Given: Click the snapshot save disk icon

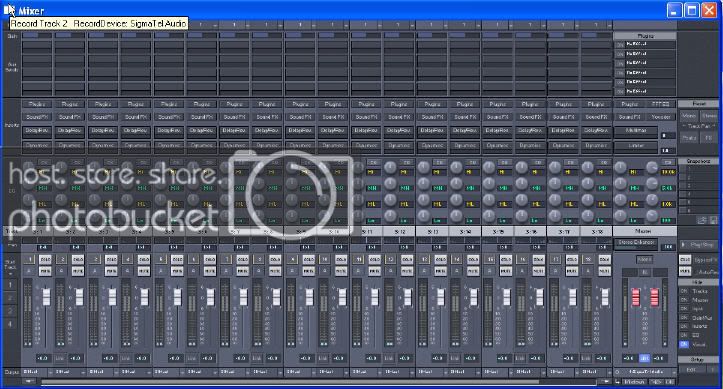Looking at the screenshot, I should pos(713,221).
